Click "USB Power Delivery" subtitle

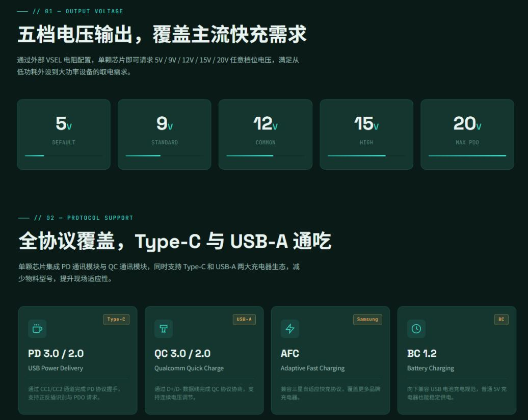[x=56, y=368]
